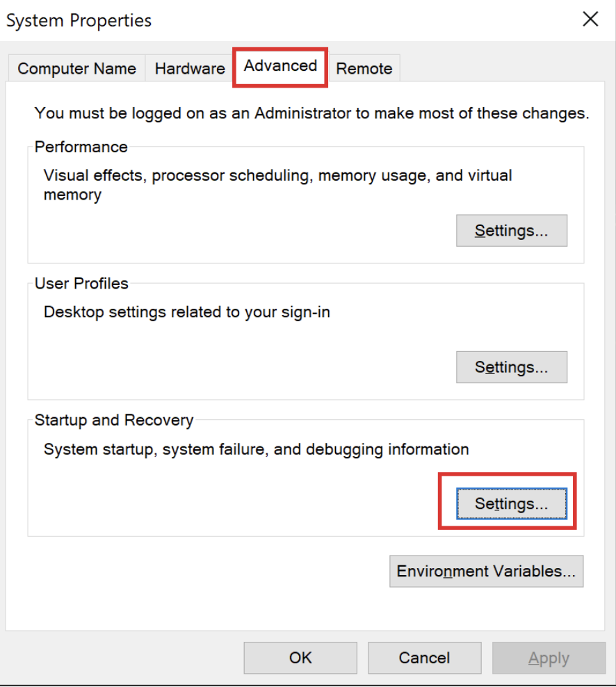Click the Performance group label
The height and width of the screenshot is (687, 616).
[x=81, y=147]
